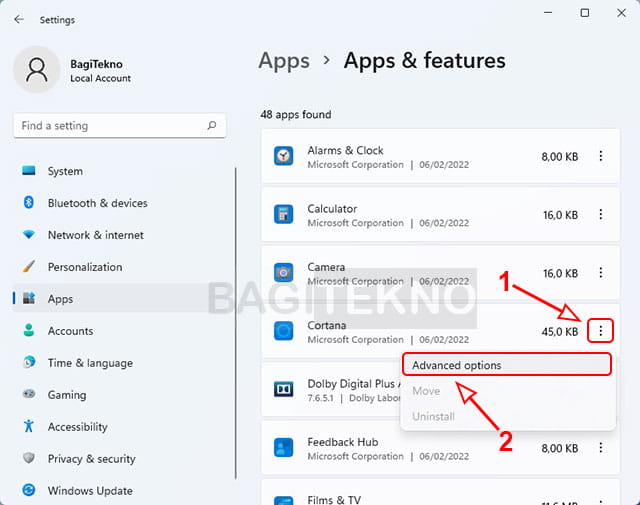Viewport: 640px width, 505px height.
Task: Click the Dolby Digital Plus app icon
Action: click(283, 389)
